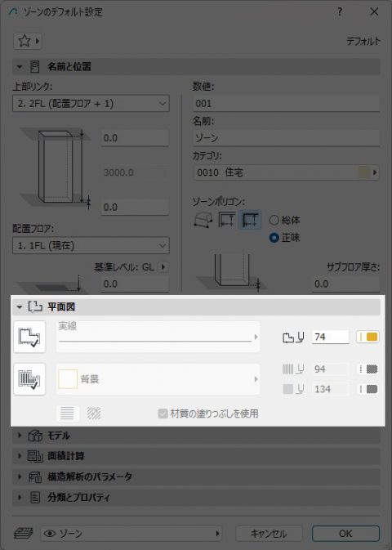Click the OK button
Screen dimensions: 392x550
click(345, 534)
